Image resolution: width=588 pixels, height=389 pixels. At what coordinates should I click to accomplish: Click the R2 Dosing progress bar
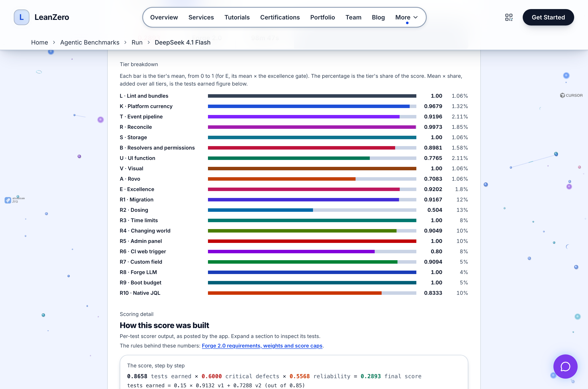pos(312,210)
